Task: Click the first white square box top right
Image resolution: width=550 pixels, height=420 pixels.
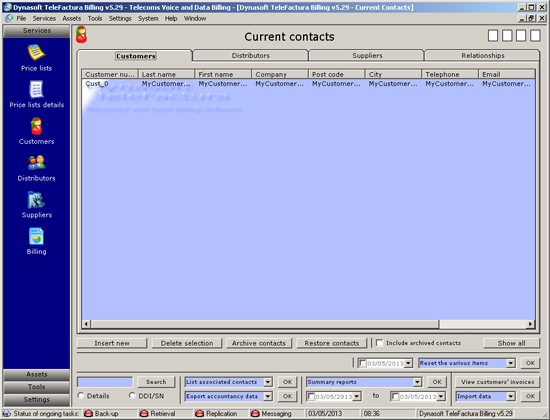Action: (493, 36)
